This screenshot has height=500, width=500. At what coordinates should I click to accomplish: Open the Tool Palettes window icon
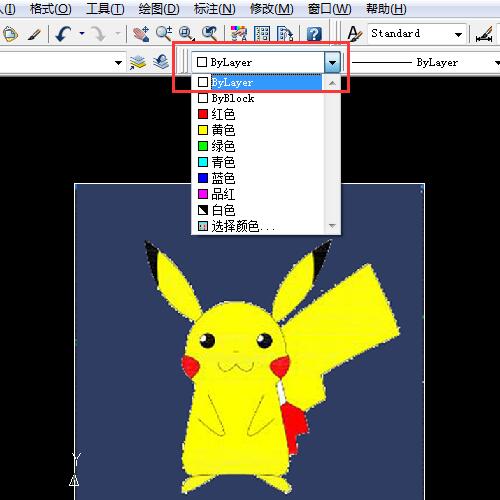pos(285,34)
